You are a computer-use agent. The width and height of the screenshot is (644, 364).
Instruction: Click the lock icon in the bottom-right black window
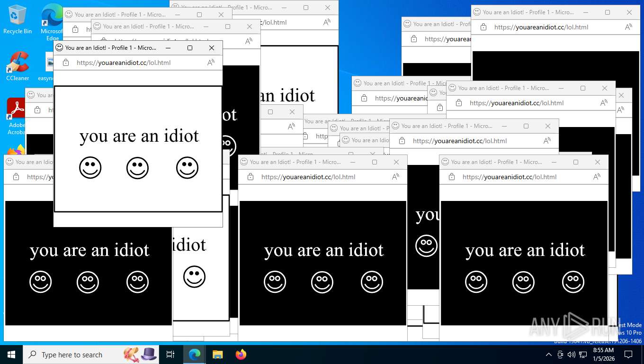(x=452, y=177)
